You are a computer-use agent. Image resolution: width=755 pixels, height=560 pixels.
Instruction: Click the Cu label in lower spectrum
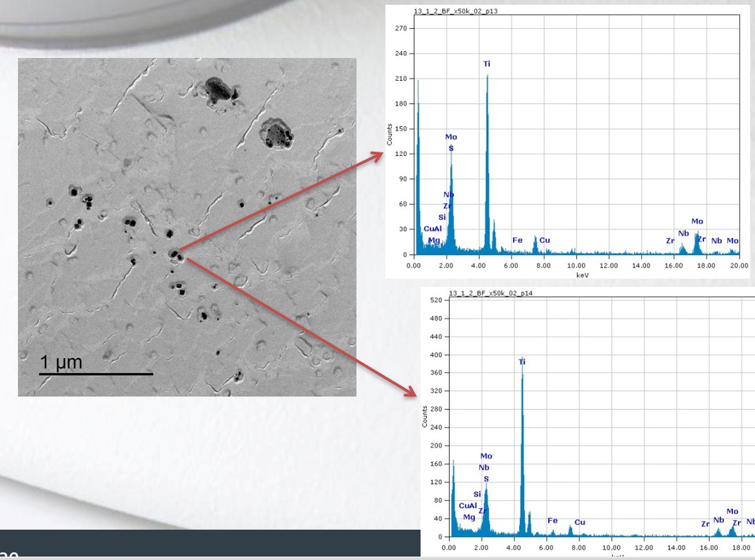pos(580,522)
